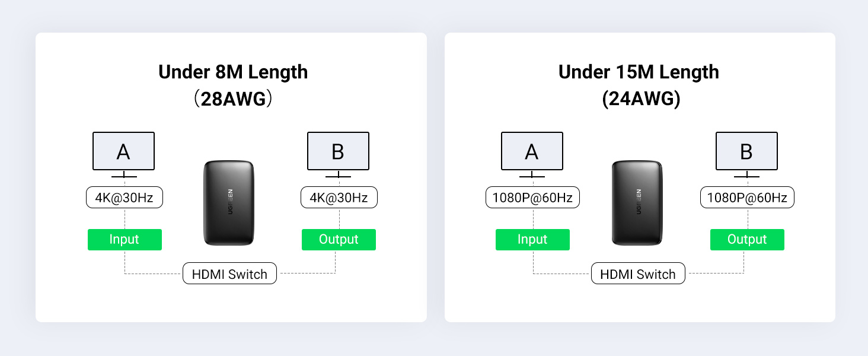Image resolution: width=868 pixels, height=356 pixels.
Task: Click monitor A icon in 24AWG panel
Action: pos(532,152)
